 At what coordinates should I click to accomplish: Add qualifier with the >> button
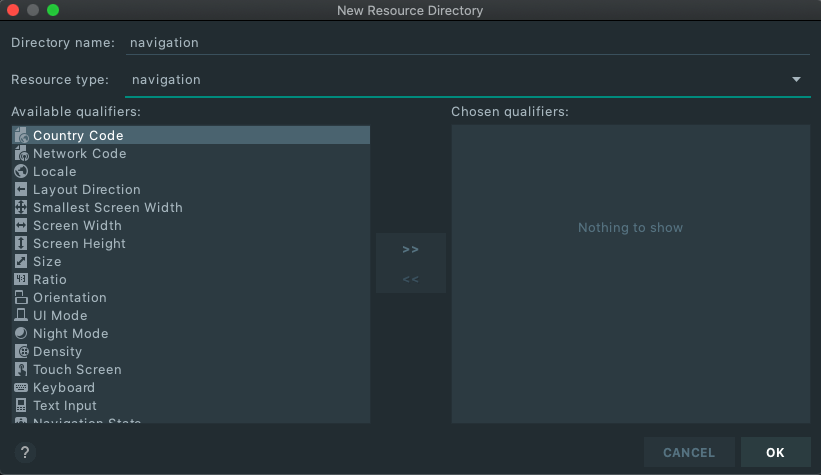click(410, 249)
